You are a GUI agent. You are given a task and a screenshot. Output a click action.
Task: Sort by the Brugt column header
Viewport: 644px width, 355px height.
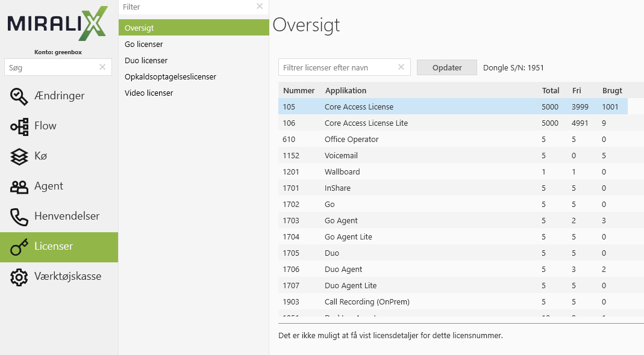[612, 91]
